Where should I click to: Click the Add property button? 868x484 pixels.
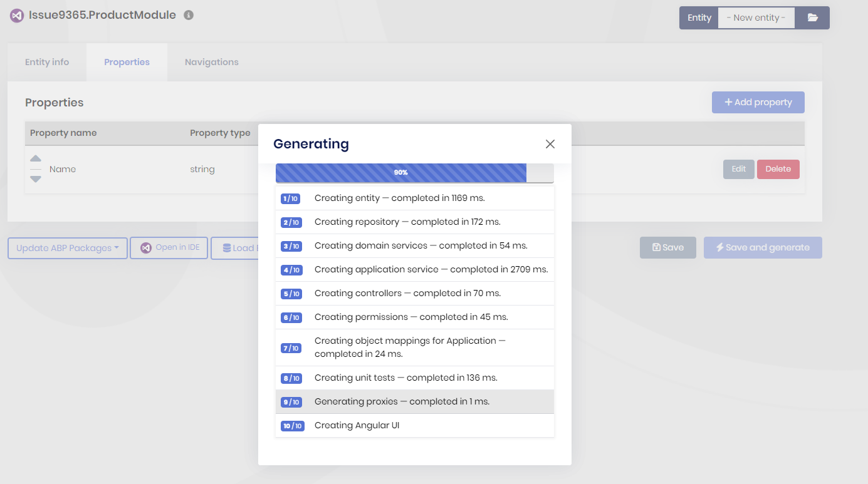coord(758,102)
